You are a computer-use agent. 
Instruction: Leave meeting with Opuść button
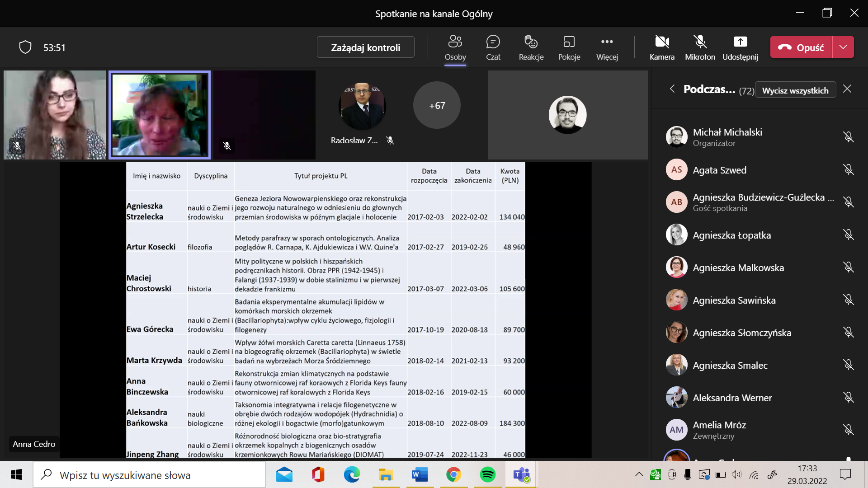point(801,47)
